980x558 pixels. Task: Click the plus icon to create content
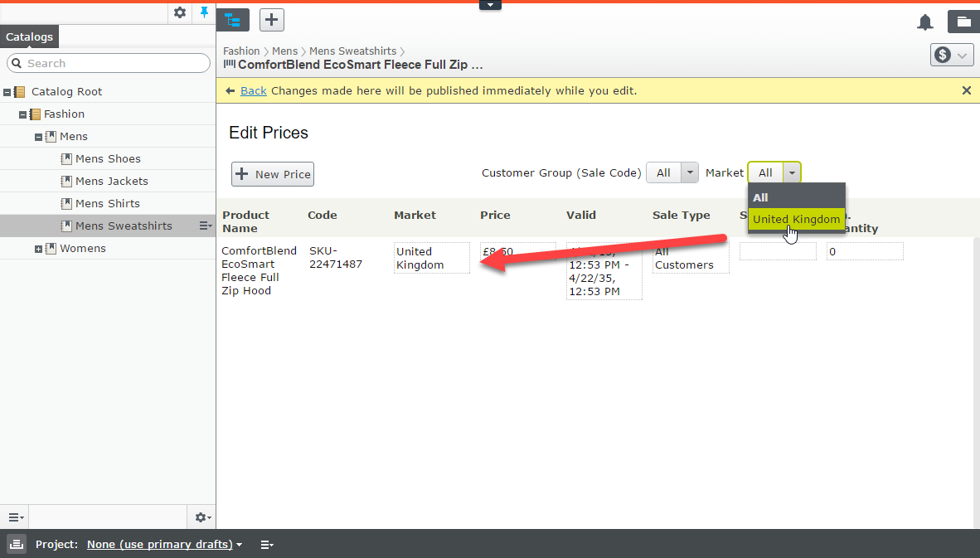pyautogui.click(x=272, y=20)
